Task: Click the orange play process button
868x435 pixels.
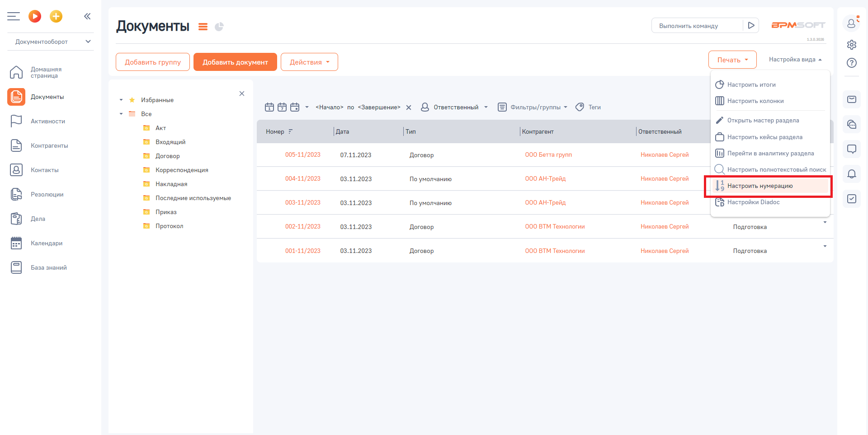Action: (35, 16)
